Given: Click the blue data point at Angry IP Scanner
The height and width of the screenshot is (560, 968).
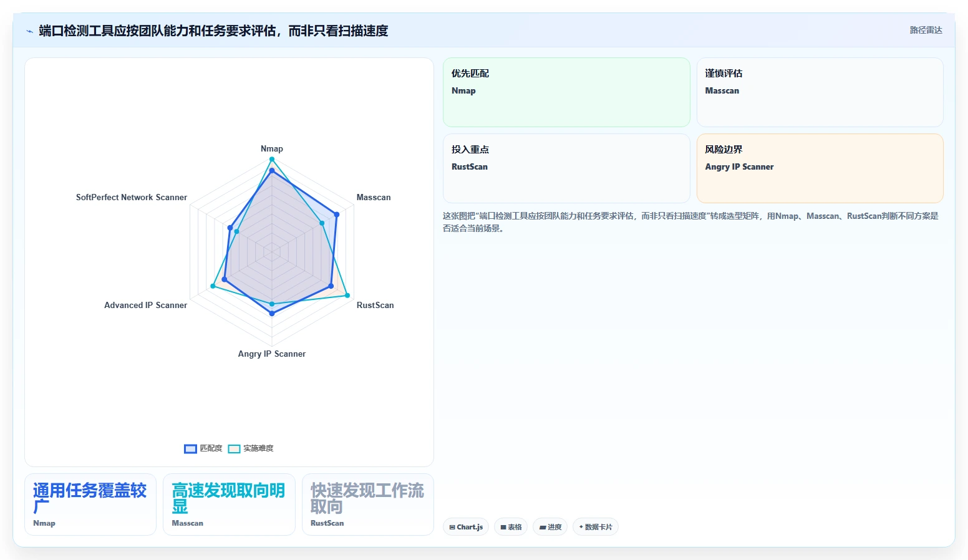Looking at the screenshot, I should point(272,314).
